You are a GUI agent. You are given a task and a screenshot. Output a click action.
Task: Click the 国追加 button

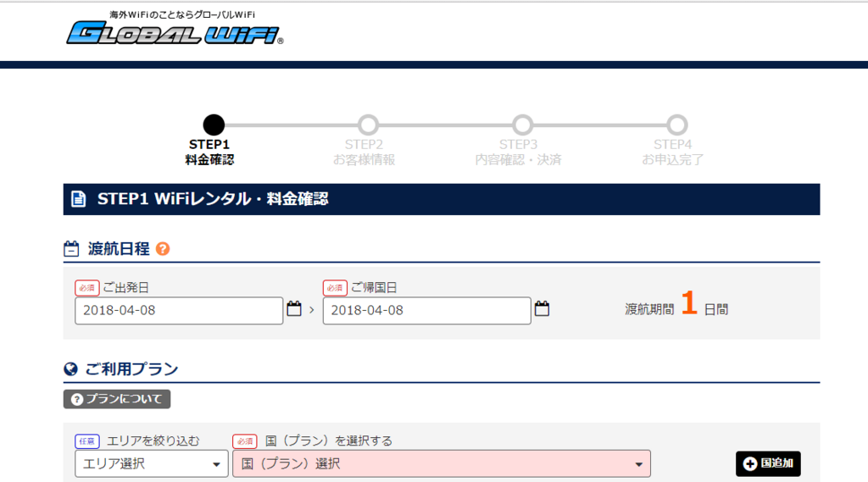point(768,463)
